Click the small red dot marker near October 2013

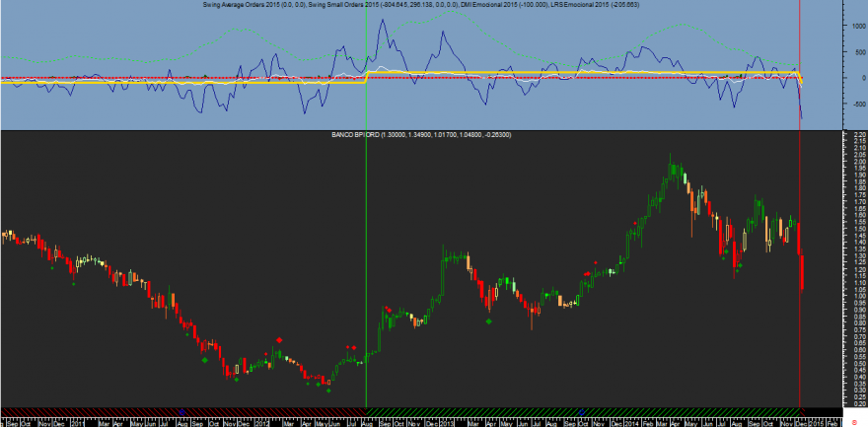coord(596,262)
